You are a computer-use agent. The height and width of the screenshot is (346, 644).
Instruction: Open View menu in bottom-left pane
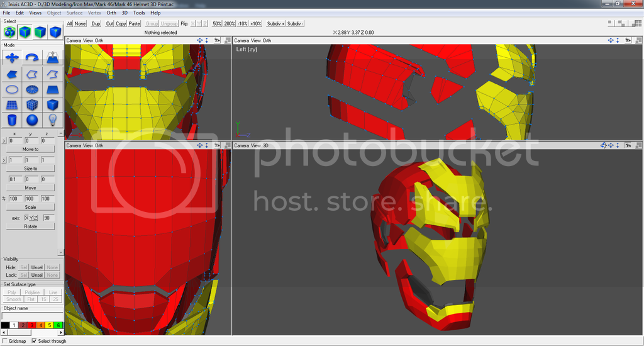point(88,145)
